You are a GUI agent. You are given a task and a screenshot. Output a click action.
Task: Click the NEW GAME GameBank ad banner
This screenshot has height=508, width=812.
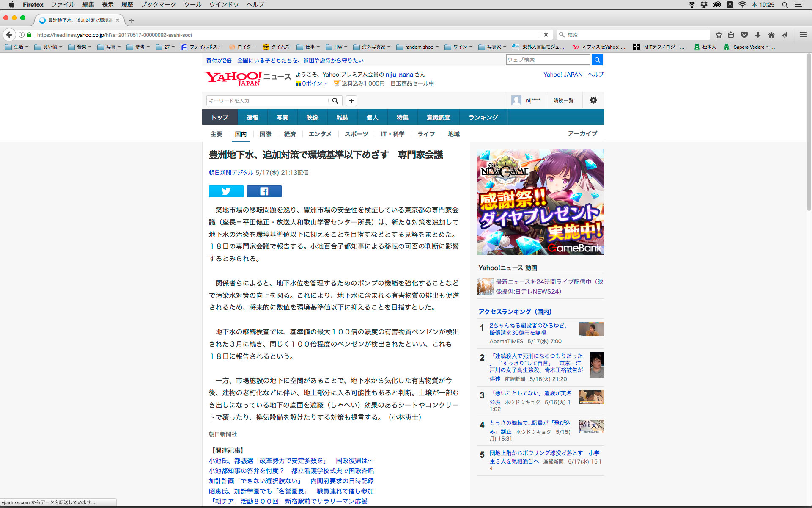[x=540, y=202]
